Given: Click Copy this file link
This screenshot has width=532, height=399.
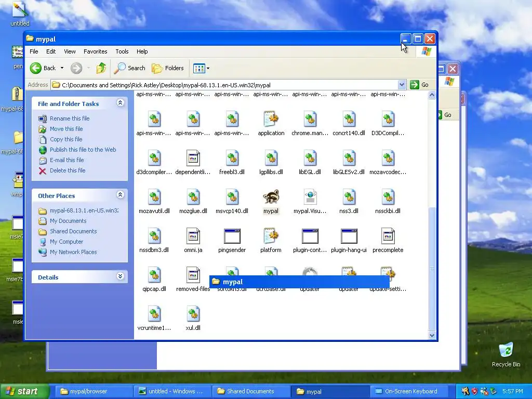Looking at the screenshot, I should click(66, 139).
